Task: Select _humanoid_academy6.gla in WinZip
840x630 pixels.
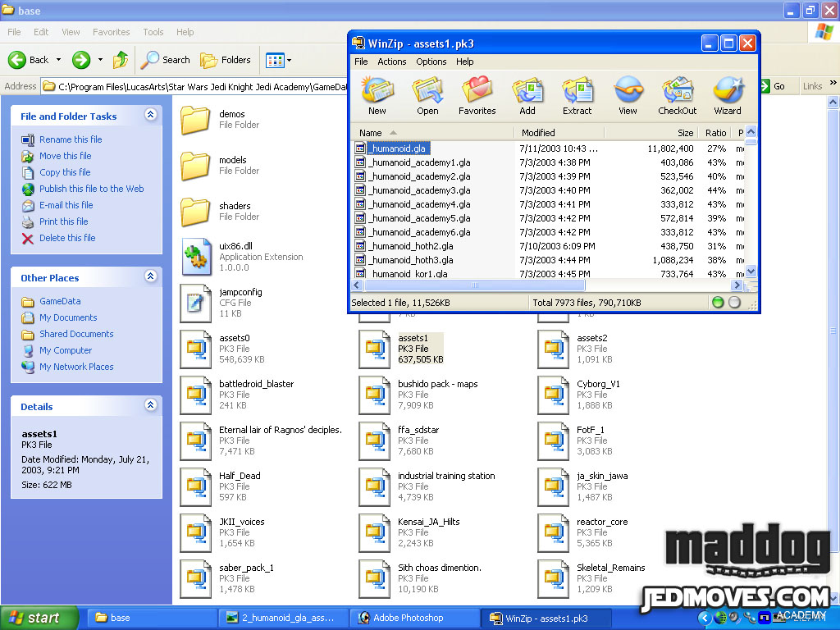Action: pyautogui.click(x=419, y=232)
